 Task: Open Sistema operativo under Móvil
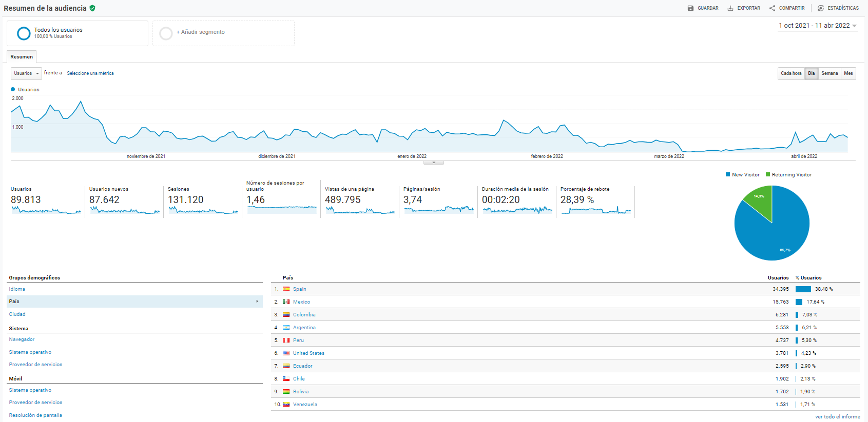coord(30,390)
